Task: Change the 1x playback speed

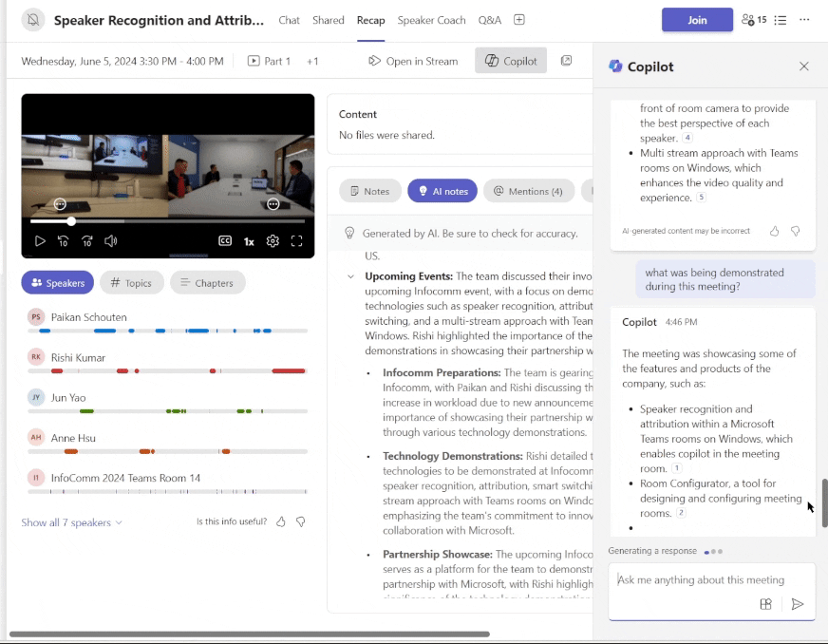Action: tap(249, 241)
